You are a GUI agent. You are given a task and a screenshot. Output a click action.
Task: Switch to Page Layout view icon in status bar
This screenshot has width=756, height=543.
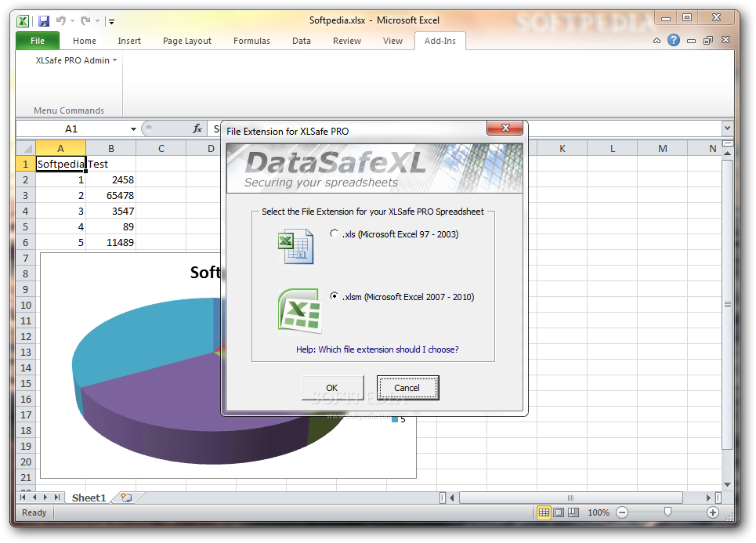point(559,512)
